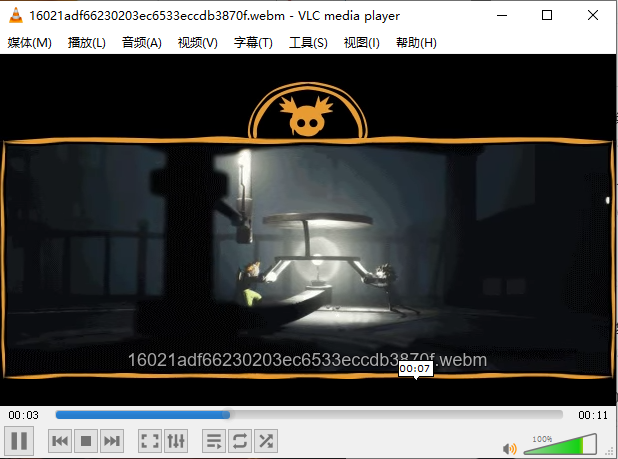Expand the 视频(V) menu
Image resolution: width=618 pixels, height=459 pixels.
197,42
